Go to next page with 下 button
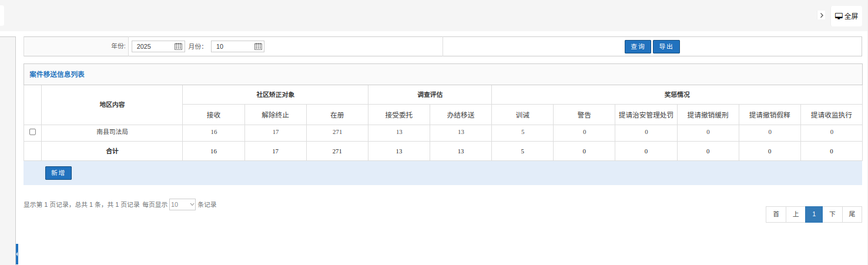 [x=832, y=214]
